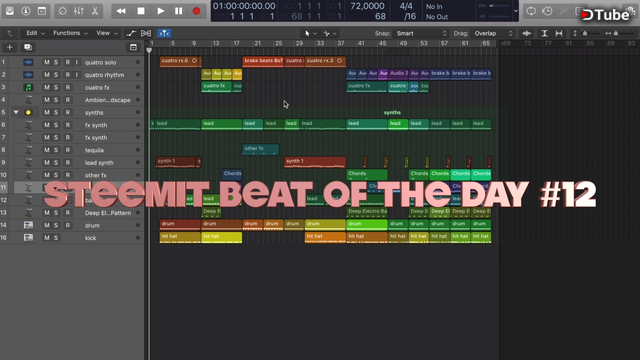Collapse the synths track stack triangle
The image size is (640, 360).
point(16,112)
